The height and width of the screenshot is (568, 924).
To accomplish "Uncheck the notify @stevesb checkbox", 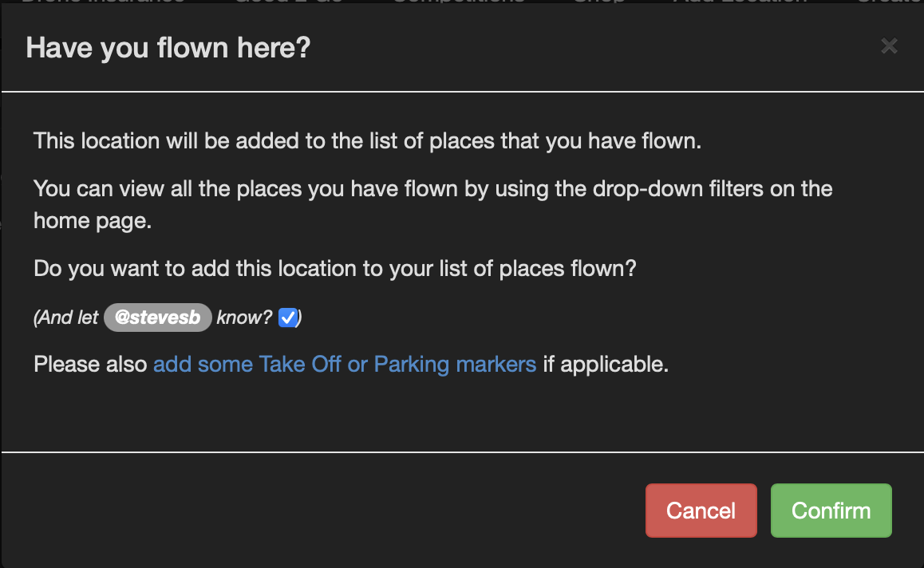I will pyautogui.click(x=287, y=318).
